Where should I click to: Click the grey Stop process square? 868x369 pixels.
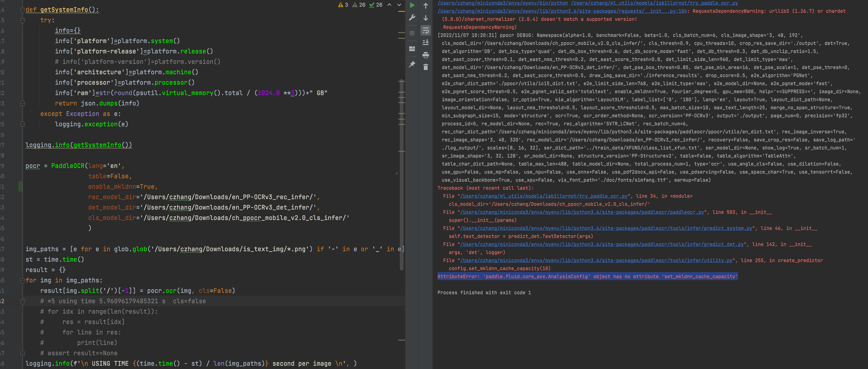point(412,33)
